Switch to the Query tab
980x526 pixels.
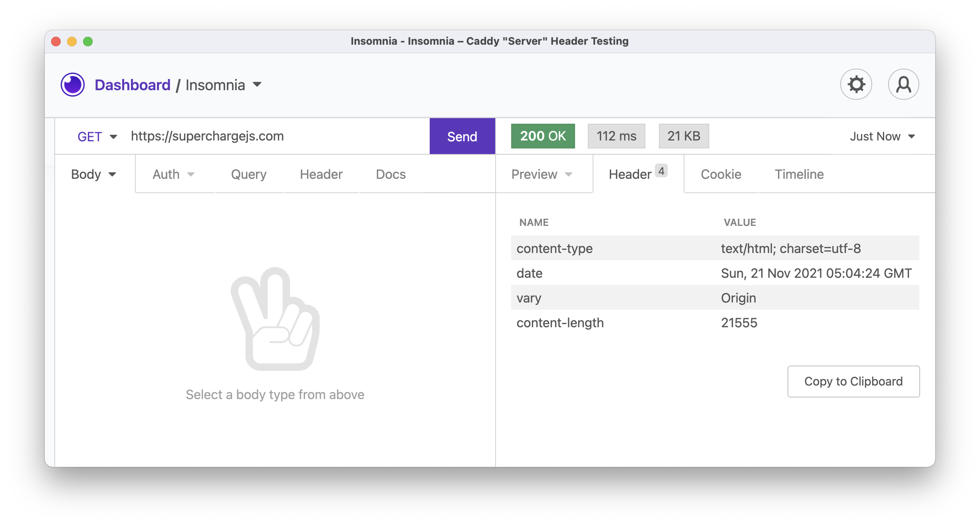[x=248, y=174]
